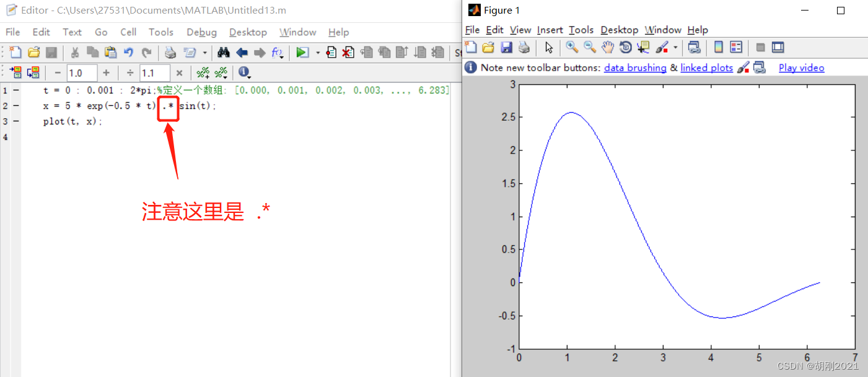Toggle data brushing brush tool

tap(662, 47)
